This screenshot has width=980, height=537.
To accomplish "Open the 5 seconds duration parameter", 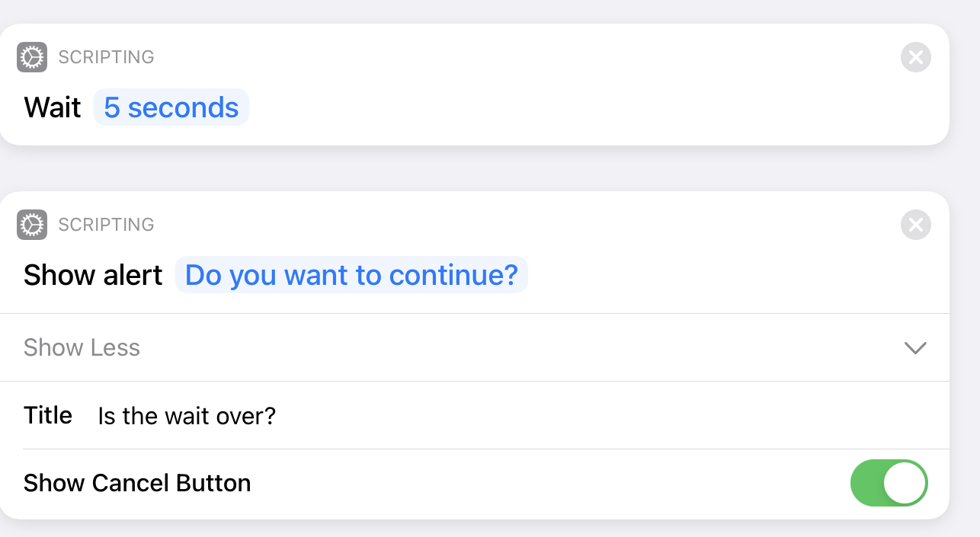I will (x=171, y=107).
